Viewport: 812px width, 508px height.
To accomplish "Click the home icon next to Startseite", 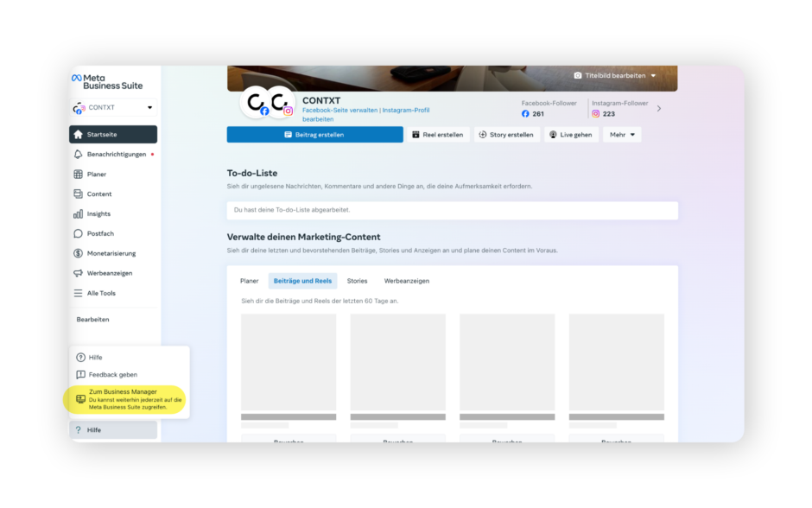I will click(79, 135).
